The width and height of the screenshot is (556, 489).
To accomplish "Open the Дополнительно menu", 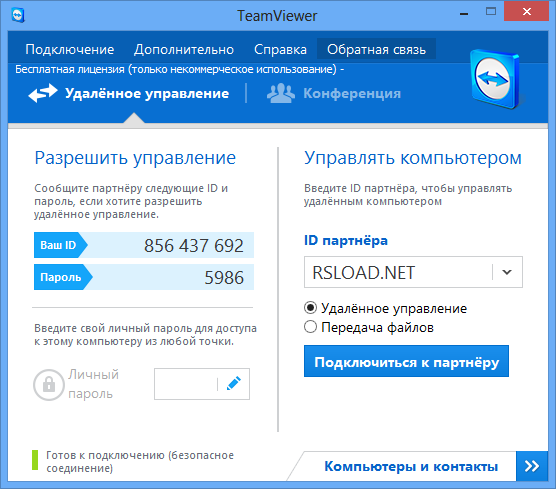I will (x=184, y=49).
